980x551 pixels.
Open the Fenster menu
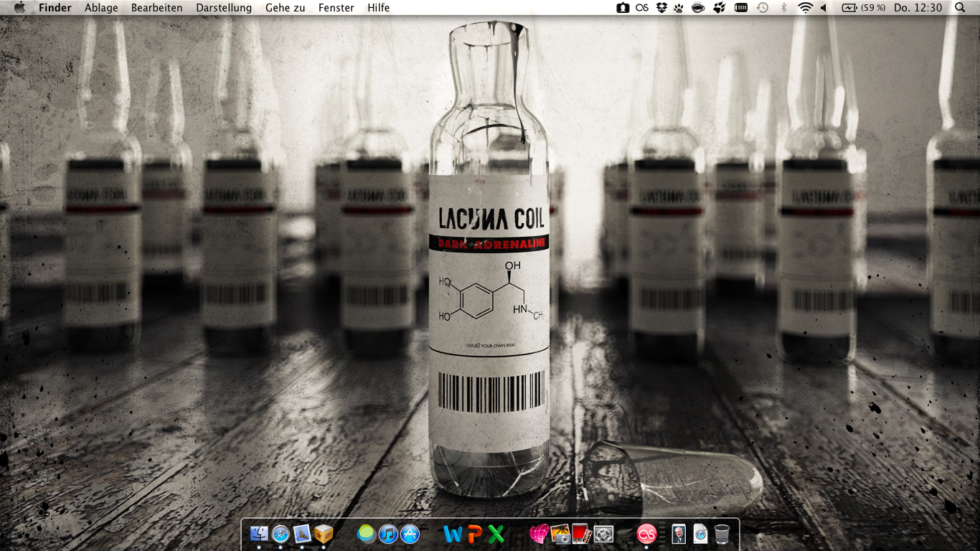pyautogui.click(x=336, y=8)
